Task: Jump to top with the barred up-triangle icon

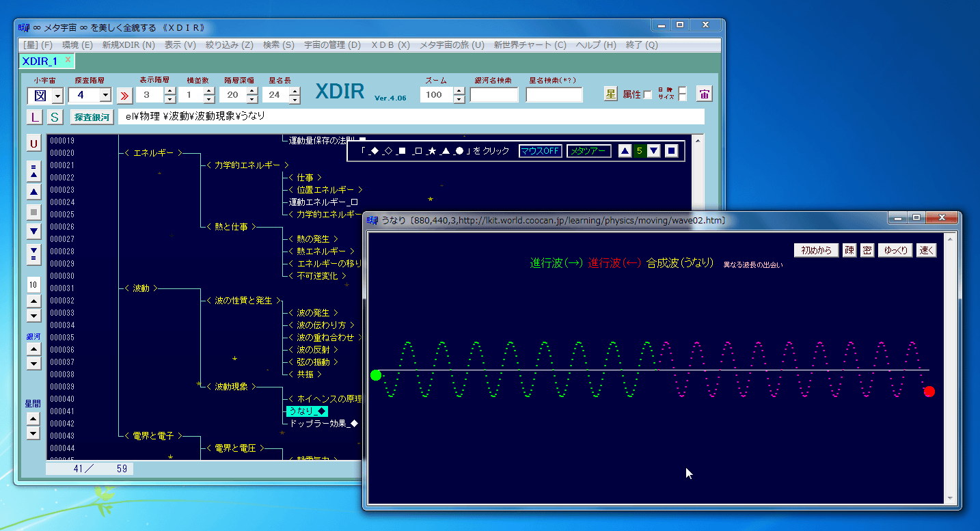Action: pyautogui.click(x=33, y=171)
